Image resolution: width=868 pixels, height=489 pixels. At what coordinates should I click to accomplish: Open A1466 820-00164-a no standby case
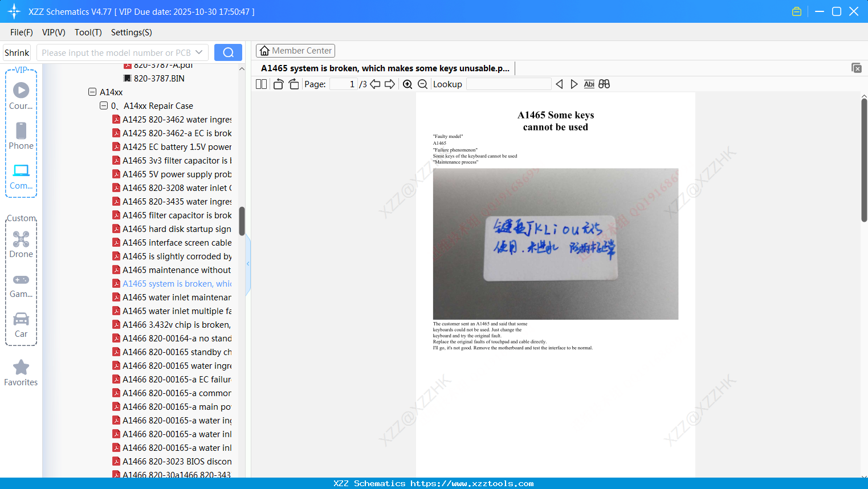tap(172, 338)
